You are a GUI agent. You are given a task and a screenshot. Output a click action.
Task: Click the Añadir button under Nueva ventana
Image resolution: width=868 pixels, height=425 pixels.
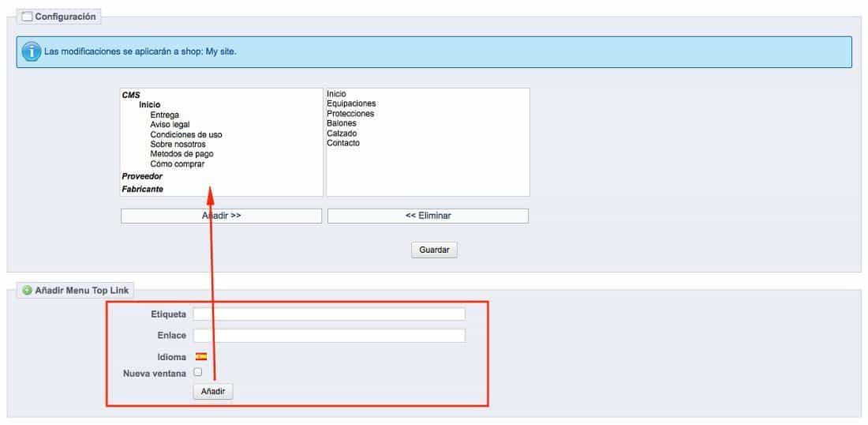213,391
